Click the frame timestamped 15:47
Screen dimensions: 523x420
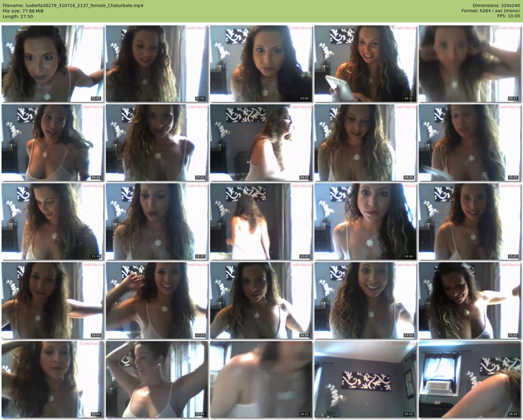[470, 221]
